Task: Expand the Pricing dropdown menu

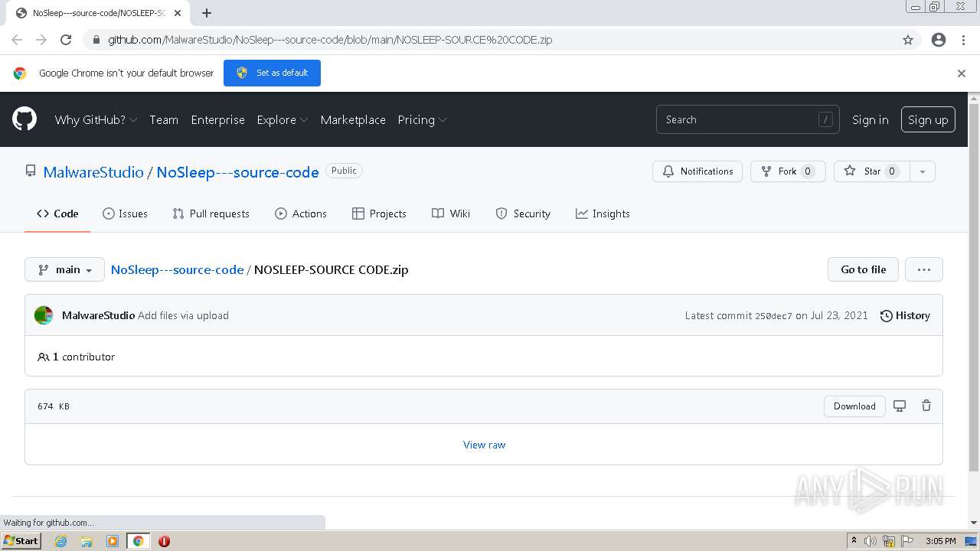Action: pyautogui.click(x=422, y=119)
